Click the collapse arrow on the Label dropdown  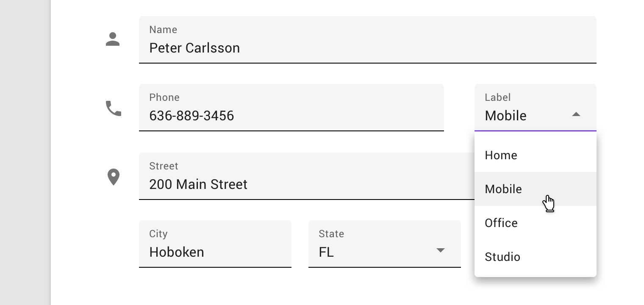click(x=576, y=114)
